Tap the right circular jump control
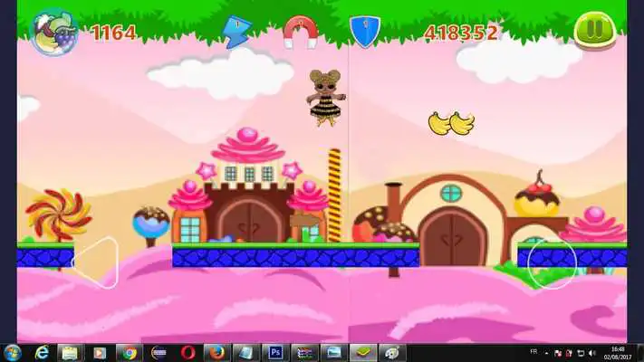 tap(553, 263)
